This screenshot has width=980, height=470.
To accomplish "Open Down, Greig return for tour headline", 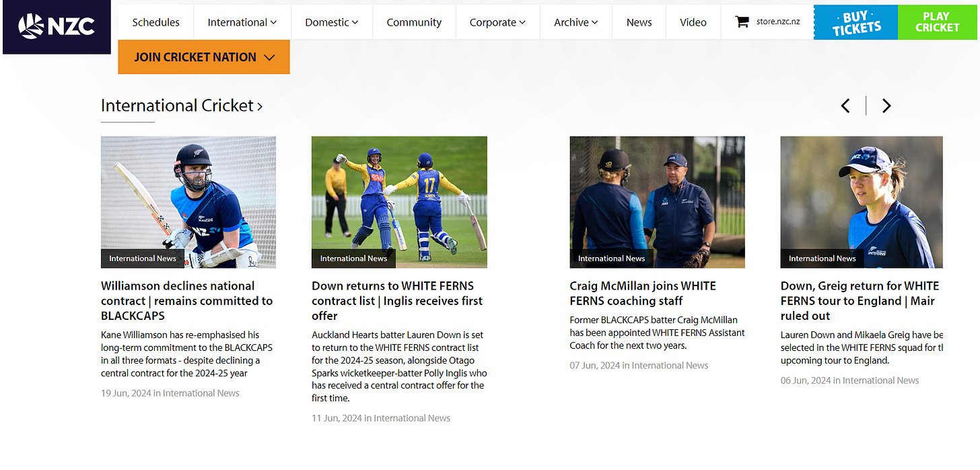I will click(860, 301).
